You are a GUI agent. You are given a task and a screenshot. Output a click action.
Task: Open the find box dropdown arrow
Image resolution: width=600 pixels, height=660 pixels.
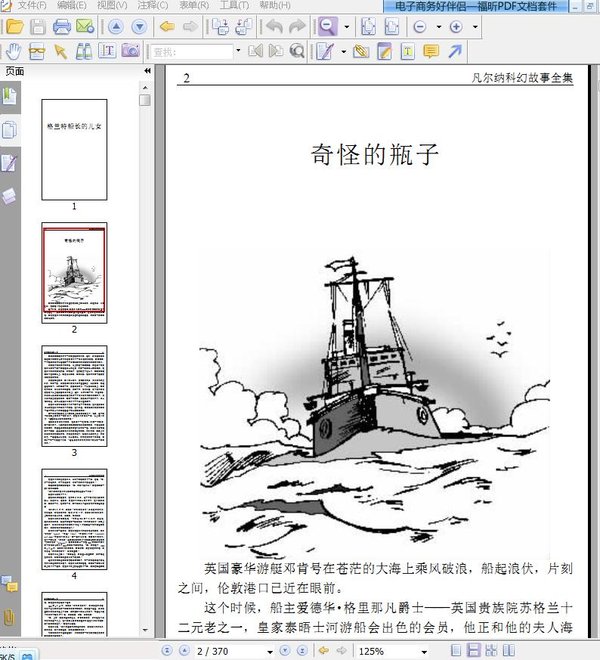click(x=238, y=51)
